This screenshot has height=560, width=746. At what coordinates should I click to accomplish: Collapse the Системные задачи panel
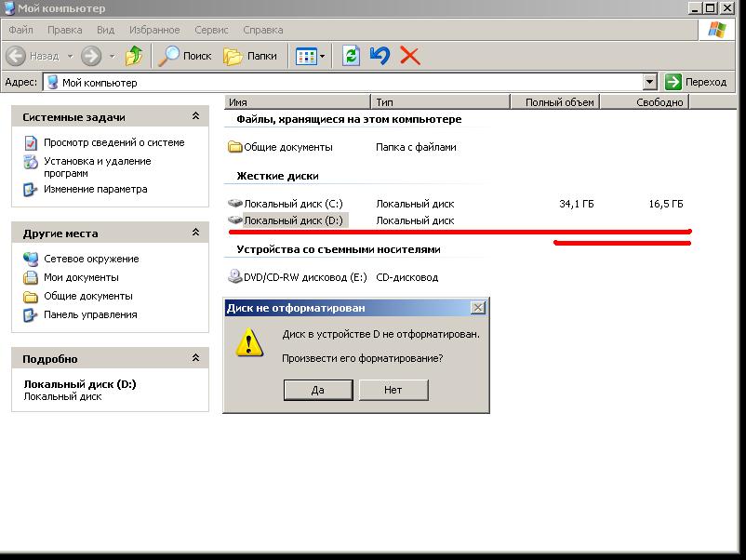[195, 117]
